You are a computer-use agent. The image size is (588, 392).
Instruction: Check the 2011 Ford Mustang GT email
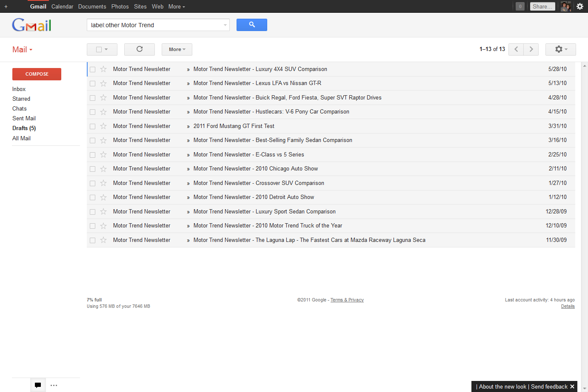92,126
